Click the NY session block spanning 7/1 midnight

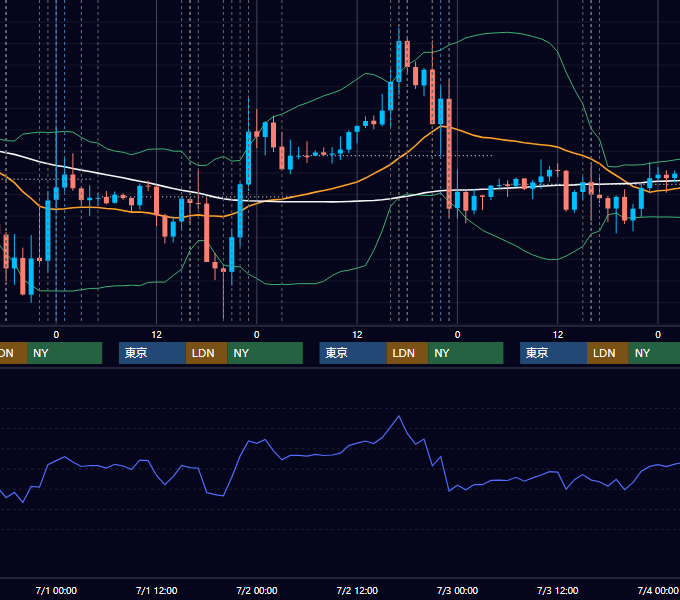click(x=64, y=353)
